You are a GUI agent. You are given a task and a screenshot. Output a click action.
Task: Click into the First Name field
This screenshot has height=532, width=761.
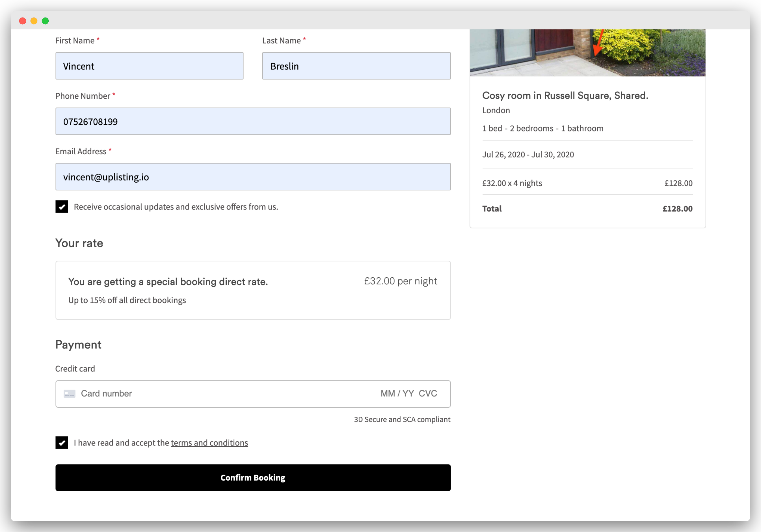pyautogui.click(x=149, y=66)
